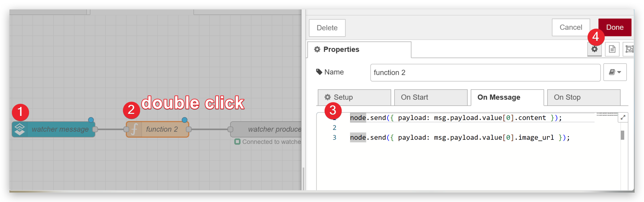644x202 pixels.
Task: Click the Properties panel header
Action: tap(359, 49)
